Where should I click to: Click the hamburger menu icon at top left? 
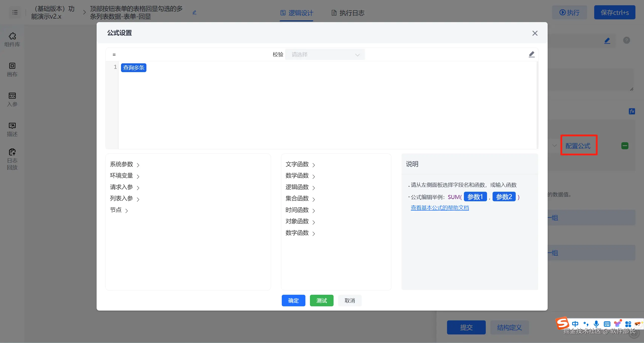click(15, 12)
